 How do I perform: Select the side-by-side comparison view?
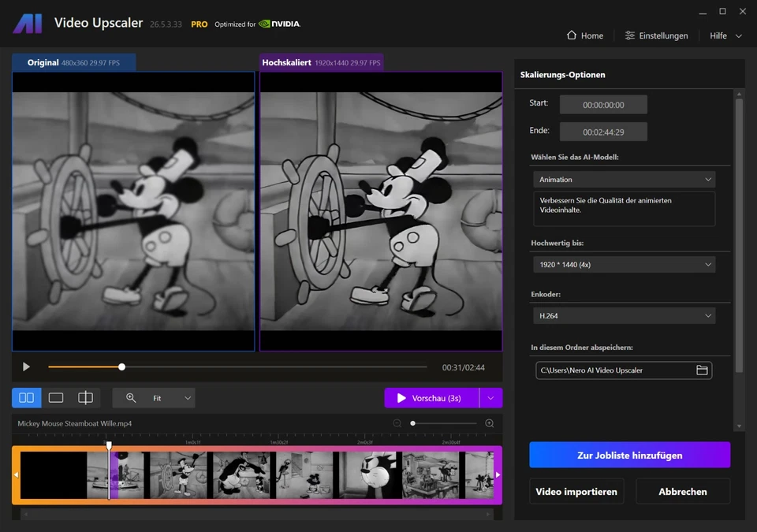tap(26, 397)
